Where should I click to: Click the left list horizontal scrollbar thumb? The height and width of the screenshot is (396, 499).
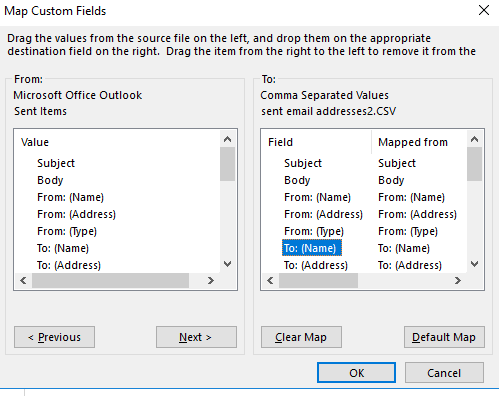[110, 281]
